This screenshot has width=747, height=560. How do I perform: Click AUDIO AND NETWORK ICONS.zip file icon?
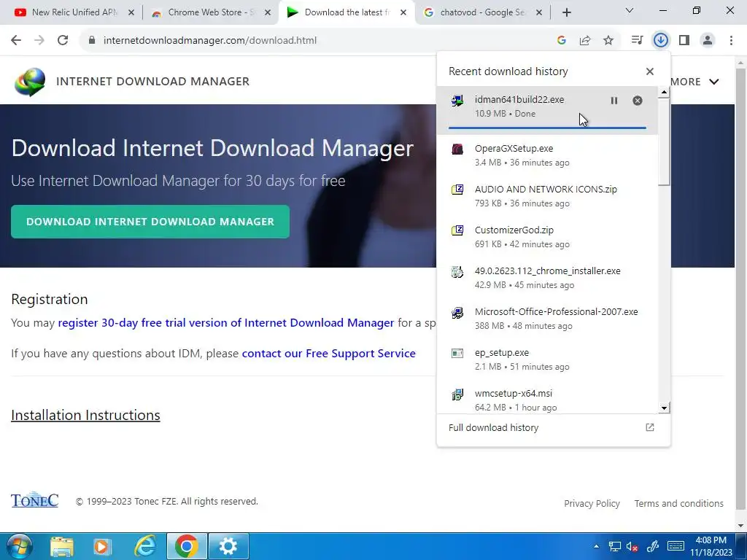(457, 190)
